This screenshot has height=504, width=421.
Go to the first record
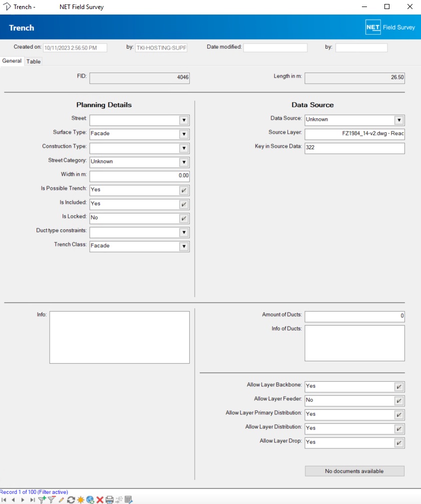pyautogui.click(x=4, y=500)
